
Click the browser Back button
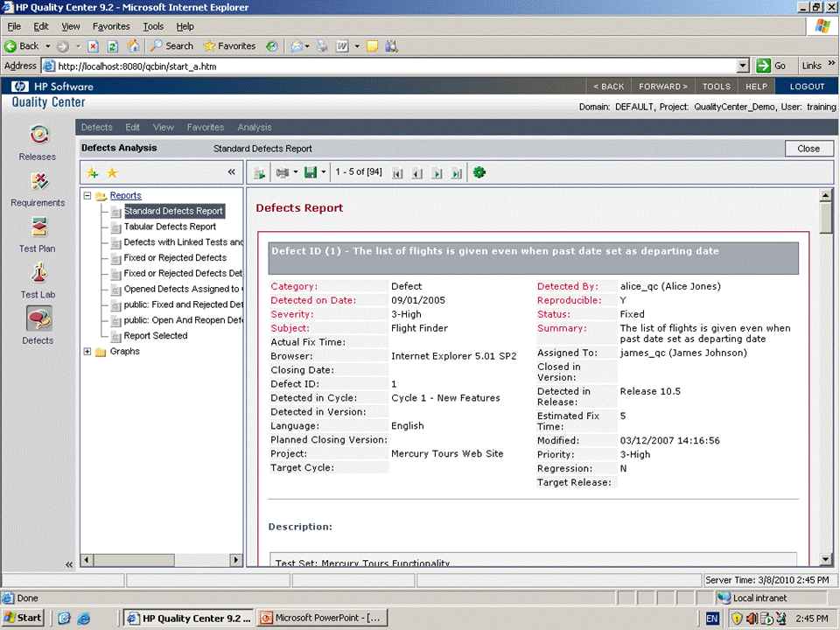[x=22, y=46]
